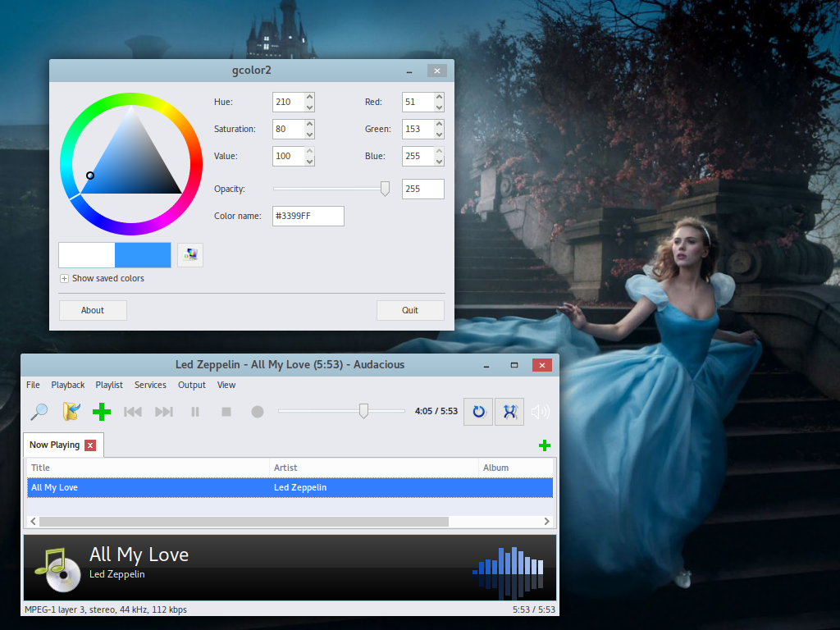This screenshot has height=630, width=840.
Task: Click the Red input field showing 51
Action: 418,102
